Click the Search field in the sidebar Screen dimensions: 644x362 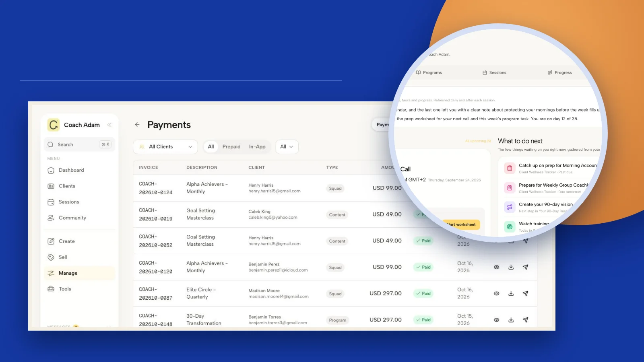click(x=79, y=144)
